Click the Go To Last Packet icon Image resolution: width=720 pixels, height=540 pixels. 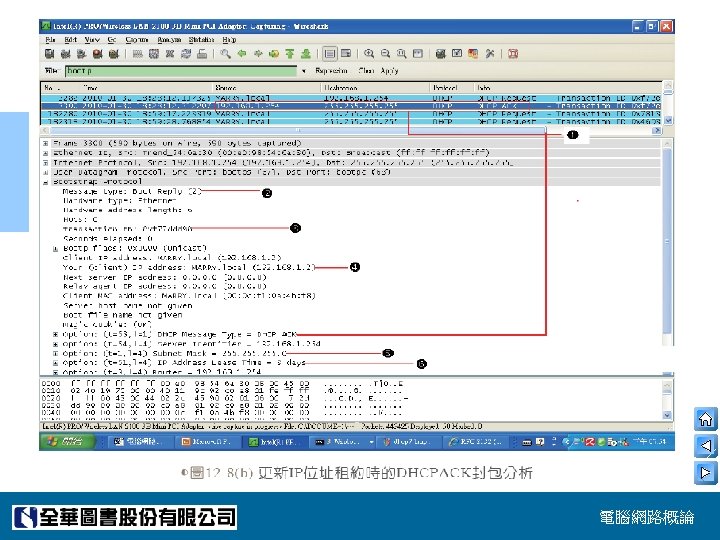(x=306, y=54)
